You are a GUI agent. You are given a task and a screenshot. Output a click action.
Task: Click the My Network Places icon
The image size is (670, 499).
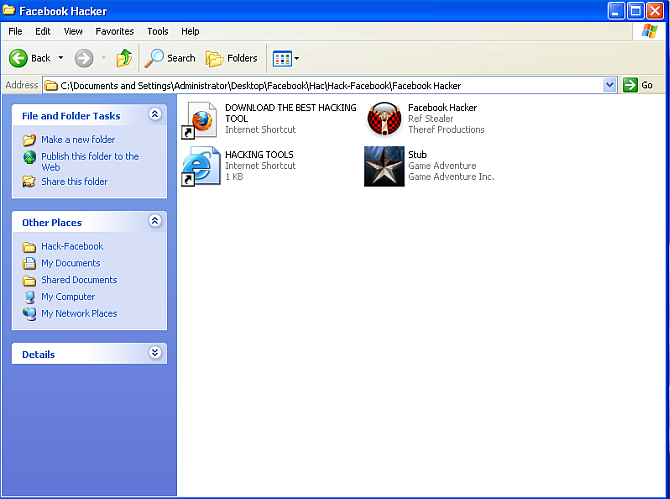(29, 314)
